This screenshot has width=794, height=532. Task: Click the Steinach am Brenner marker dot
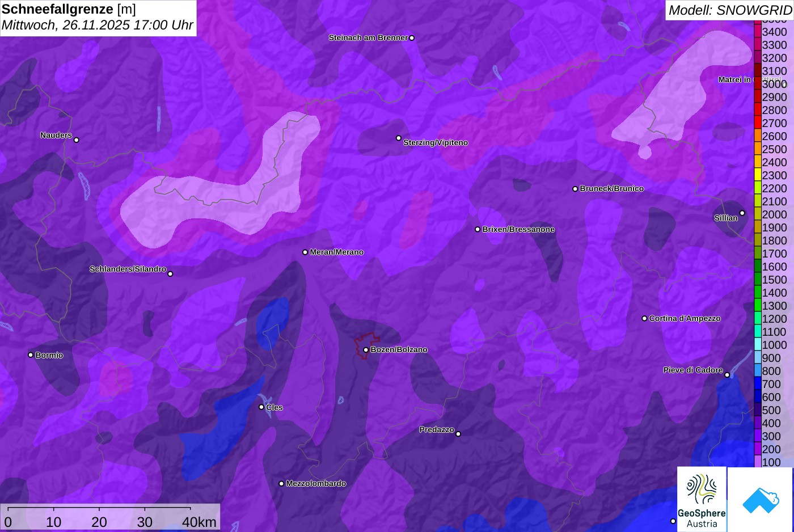coord(412,38)
